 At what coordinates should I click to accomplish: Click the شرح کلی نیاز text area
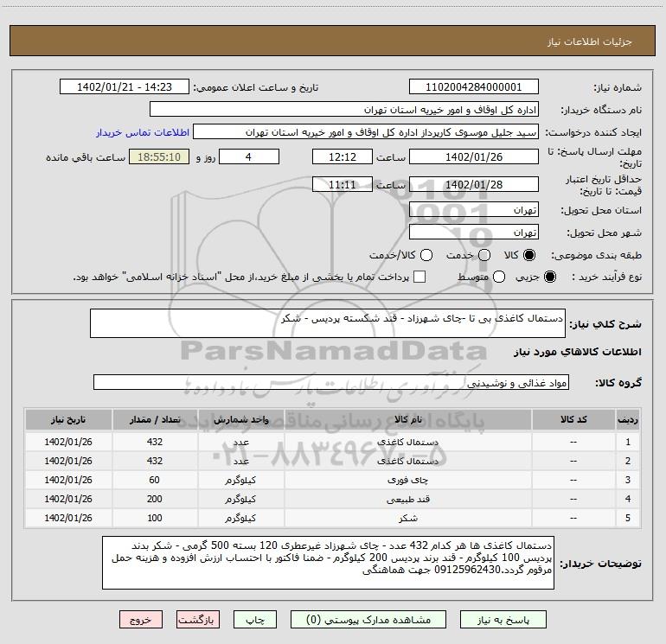coord(328,323)
